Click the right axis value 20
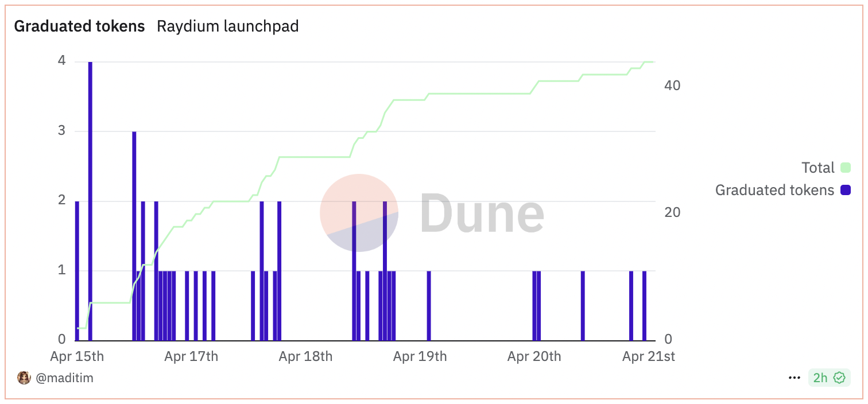Image resolution: width=868 pixels, height=404 pixels. coord(672,212)
